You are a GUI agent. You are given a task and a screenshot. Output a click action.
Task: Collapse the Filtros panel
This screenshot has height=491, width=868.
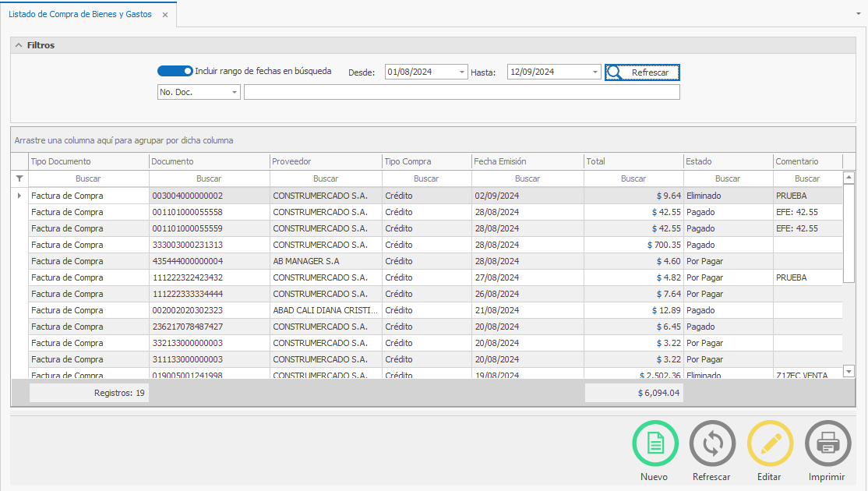[x=19, y=45]
